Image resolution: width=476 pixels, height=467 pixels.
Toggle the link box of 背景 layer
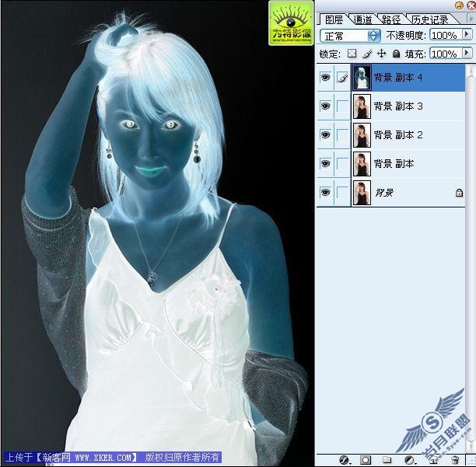pyautogui.click(x=343, y=192)
